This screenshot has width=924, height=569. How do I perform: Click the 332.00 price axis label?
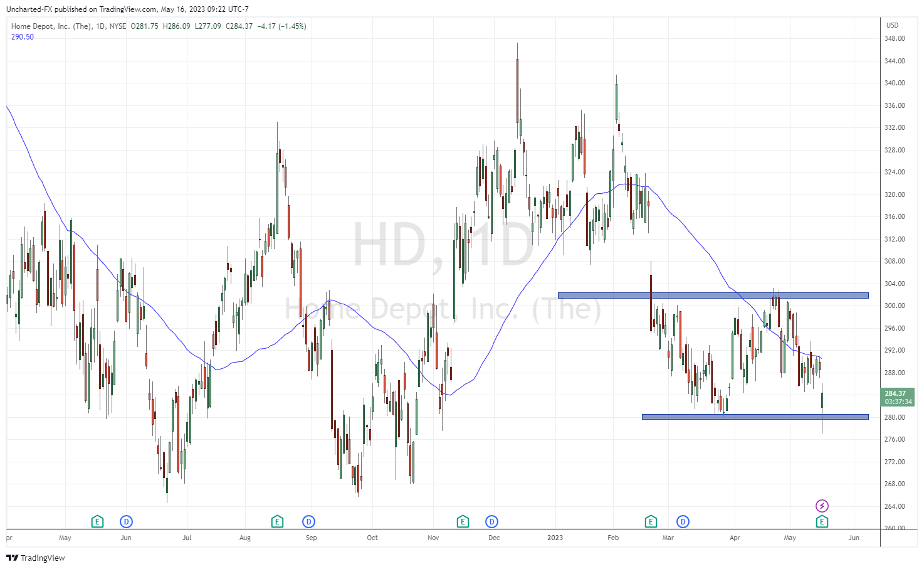[x=895, y=127]
